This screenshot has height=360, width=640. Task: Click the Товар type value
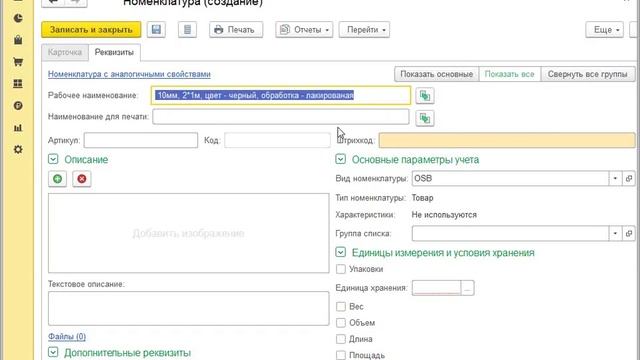click(422, 198)
